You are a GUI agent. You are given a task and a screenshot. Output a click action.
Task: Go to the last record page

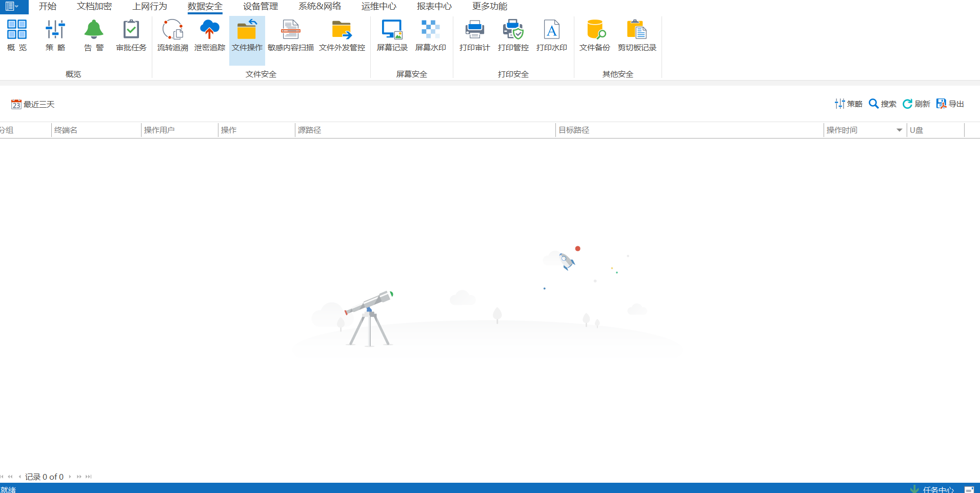coord(89,477)
